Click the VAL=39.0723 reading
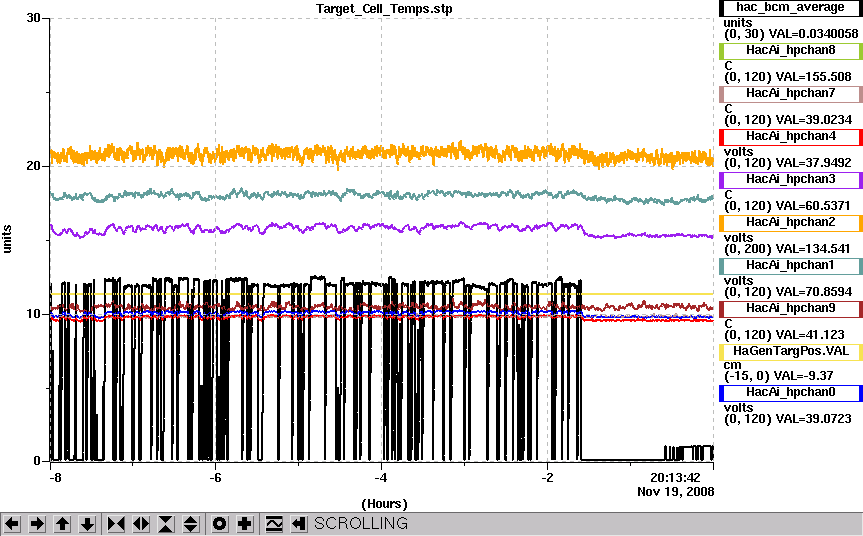Screen dimensions: 863x536 click(x=813, y=419)
